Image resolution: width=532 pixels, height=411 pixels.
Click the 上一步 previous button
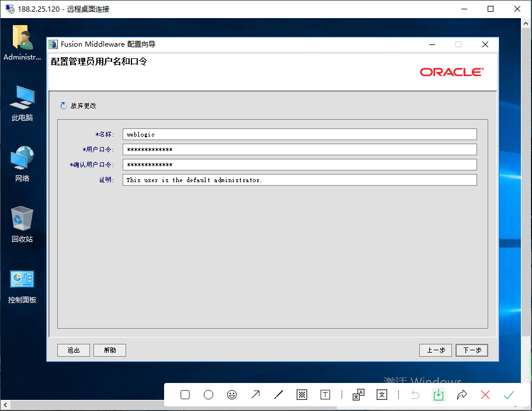(x=436, y=350)
